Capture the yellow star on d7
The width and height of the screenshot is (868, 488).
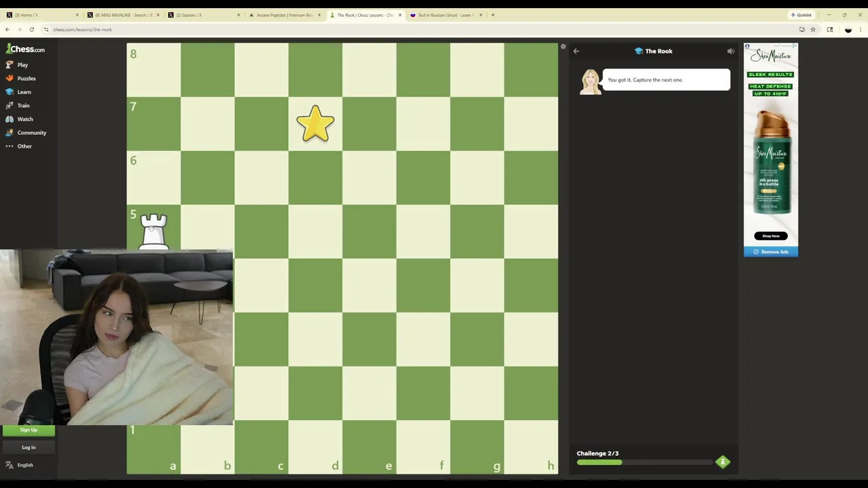(315, 123)
